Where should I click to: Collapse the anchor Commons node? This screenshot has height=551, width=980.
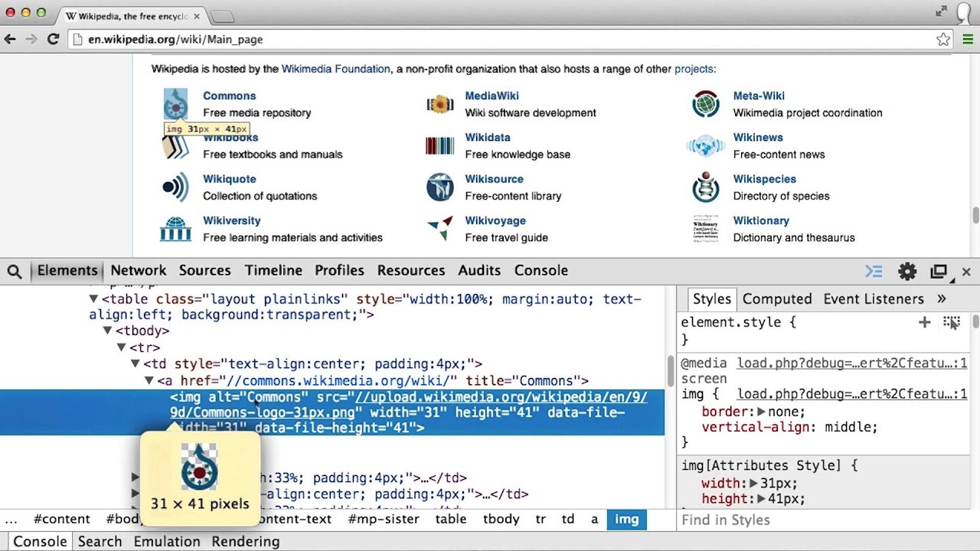tap(149, 380)
